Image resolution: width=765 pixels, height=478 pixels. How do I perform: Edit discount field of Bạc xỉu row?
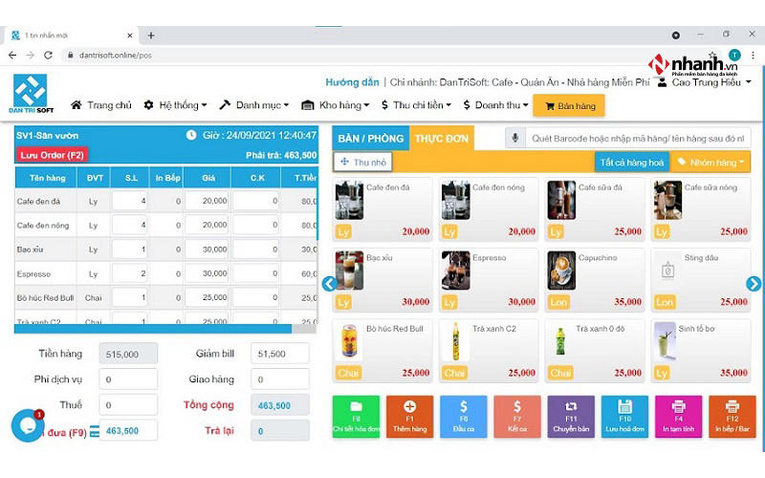(x=256, y=249)
